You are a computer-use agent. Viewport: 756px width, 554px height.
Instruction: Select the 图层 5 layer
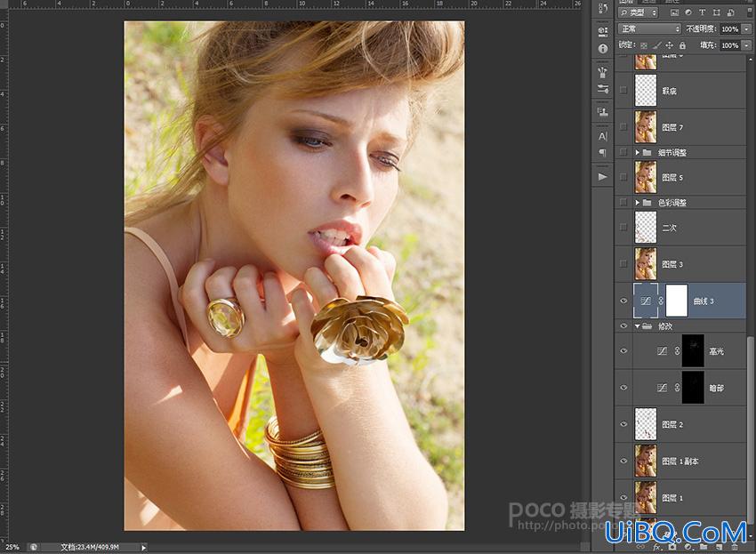[680, 178]
